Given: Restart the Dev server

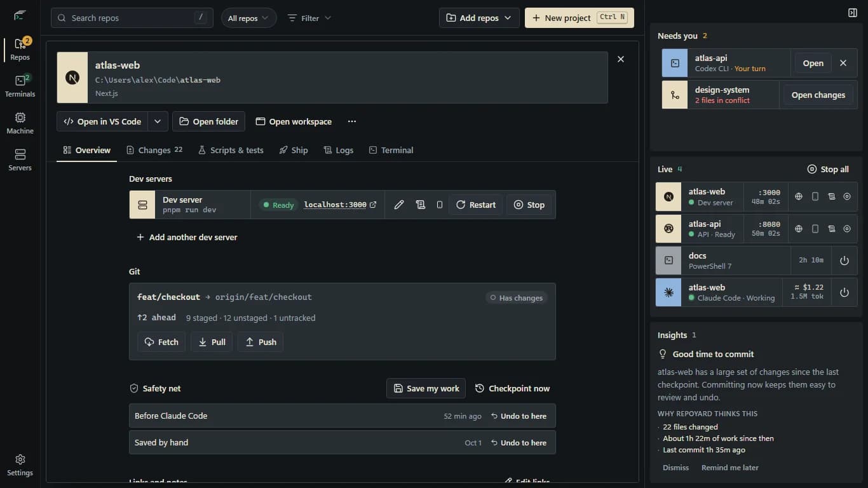Looking at the screenshot, I should pyautogui.click(x=476, y=205).
